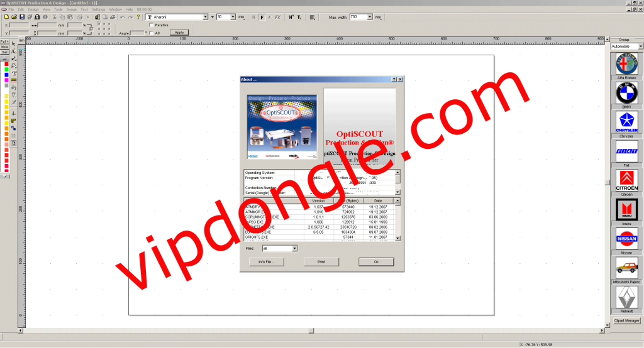Click the Apply button in the toolbar
This screenshot has height=348, width=644.
179,33
